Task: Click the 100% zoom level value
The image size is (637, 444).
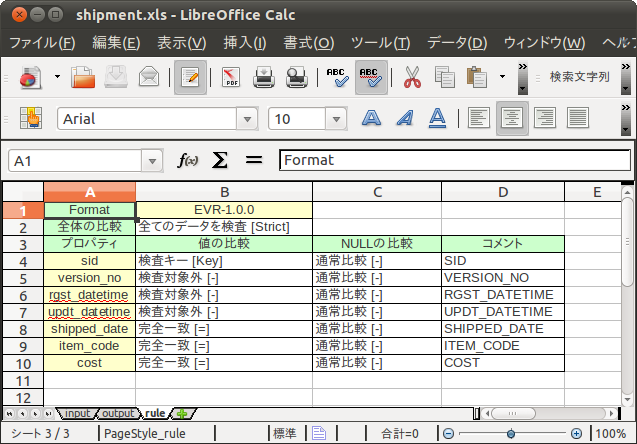Action: coord(611,433)
